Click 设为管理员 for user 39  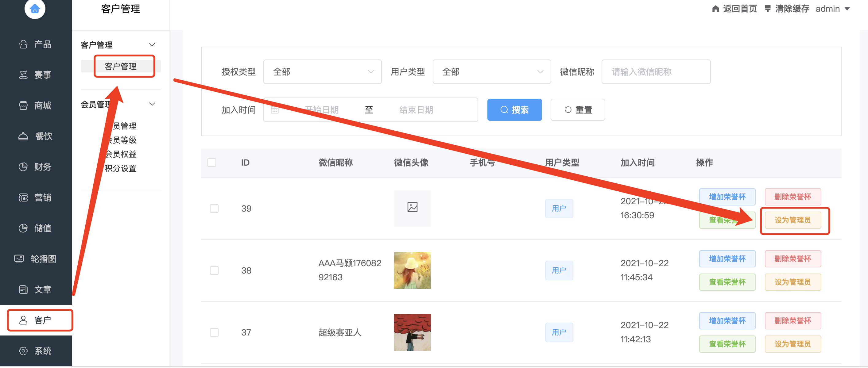793,220
